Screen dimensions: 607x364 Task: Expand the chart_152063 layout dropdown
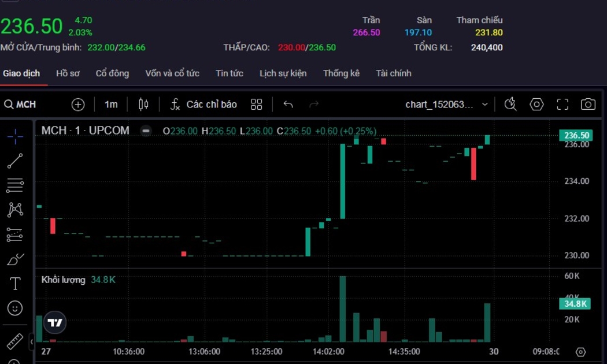484,105
